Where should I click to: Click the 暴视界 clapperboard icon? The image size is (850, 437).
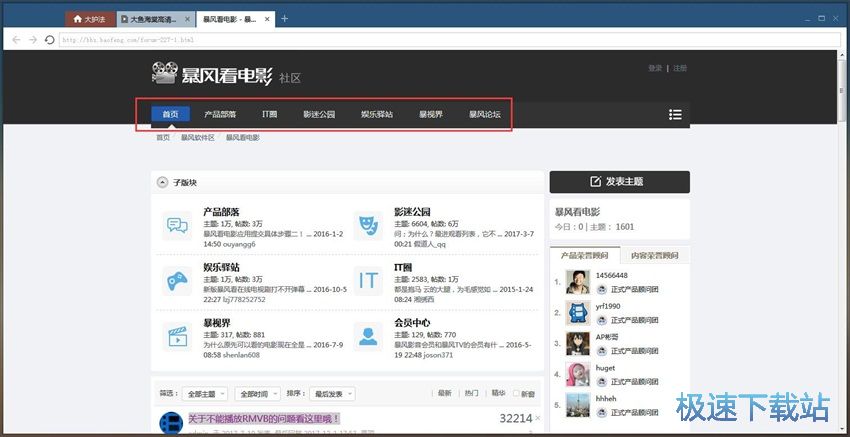(x=177, y=337)
